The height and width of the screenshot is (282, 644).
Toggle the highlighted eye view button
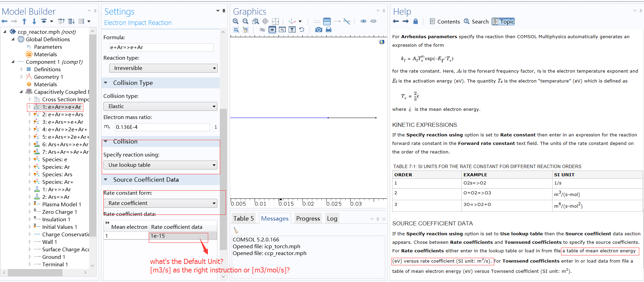coord(272,30)
